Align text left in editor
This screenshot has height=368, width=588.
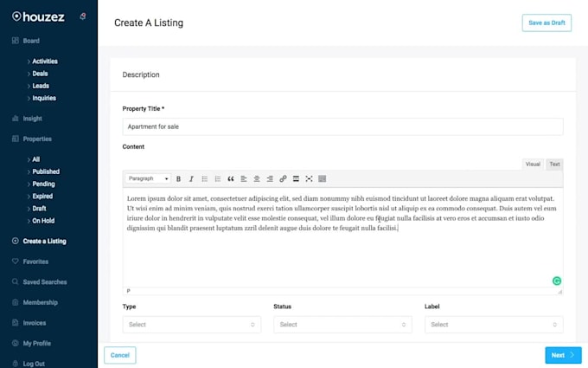pos(244,178)
